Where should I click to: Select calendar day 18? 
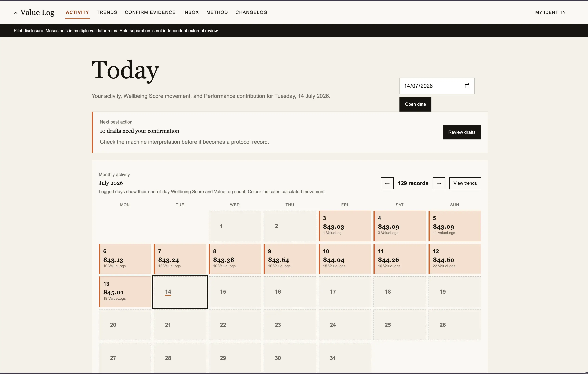coord(399,292)
